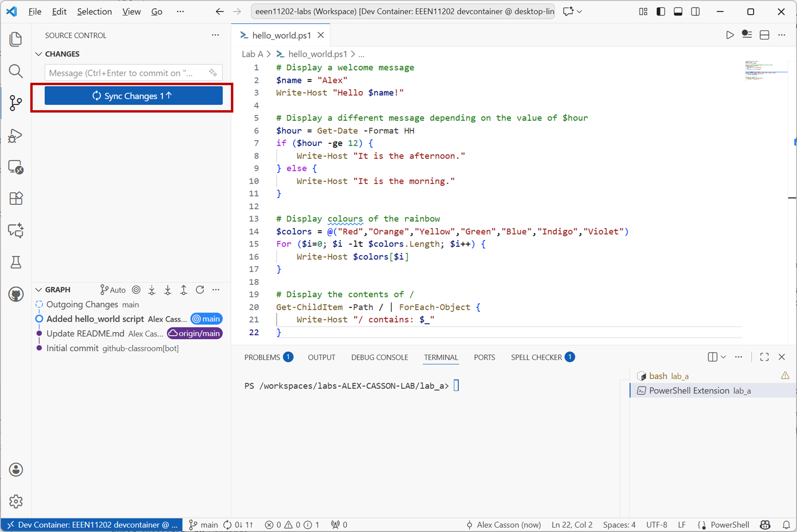
Task: Switch to the PROBLEMS tab
Action: (x=262, y=358)
